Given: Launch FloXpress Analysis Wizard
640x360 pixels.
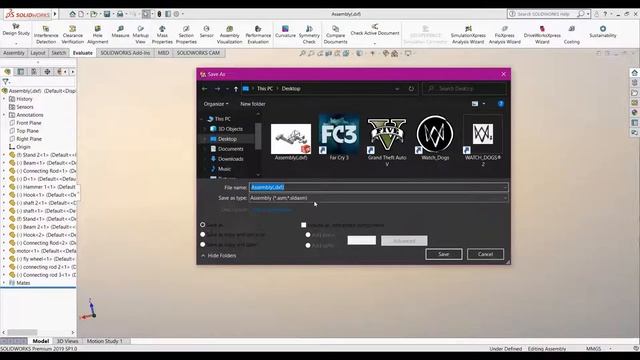Looking at the screenshot, I should (x=504, y=35).
